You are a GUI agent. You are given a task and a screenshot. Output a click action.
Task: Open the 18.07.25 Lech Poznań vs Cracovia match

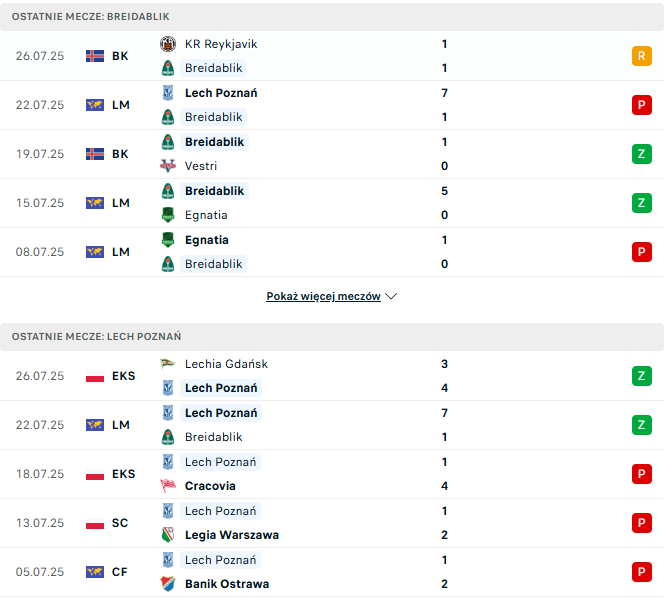[x=332, y=474]
